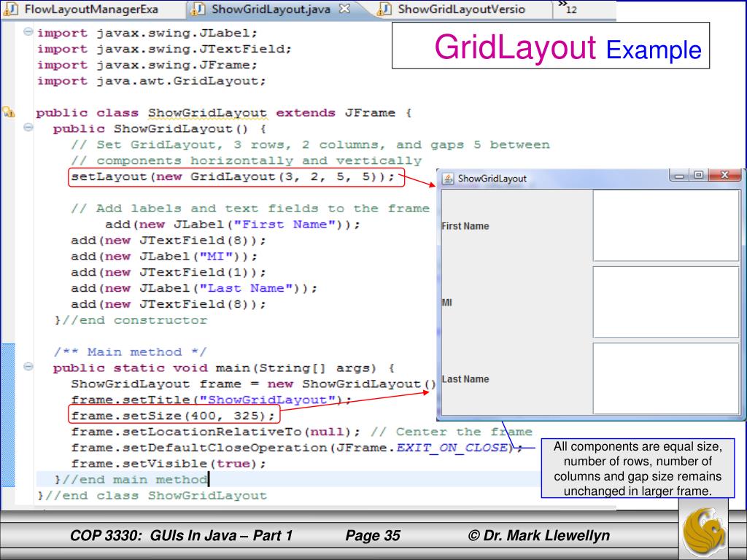This screenshot has width=747, height=560.
Task: Click the comment "// components horizontally and vertically"
Action: [x=247, y=161]
